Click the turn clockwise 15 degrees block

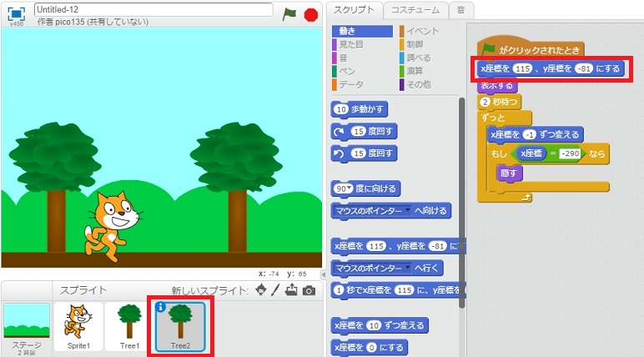click(364, 132)
